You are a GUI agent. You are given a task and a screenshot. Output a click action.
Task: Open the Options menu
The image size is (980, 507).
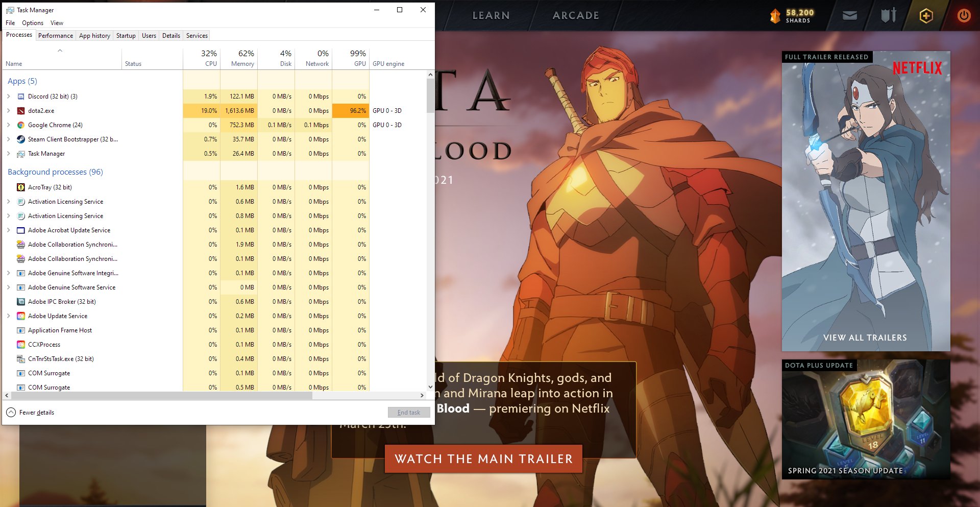(x=32, y=22)
